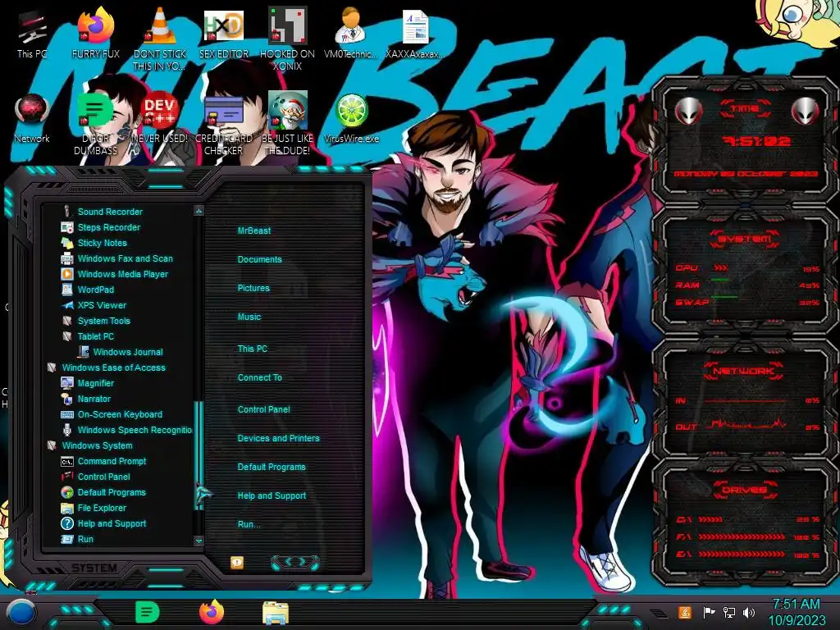Launch Firefox from the taskbar

coord(212,612)
